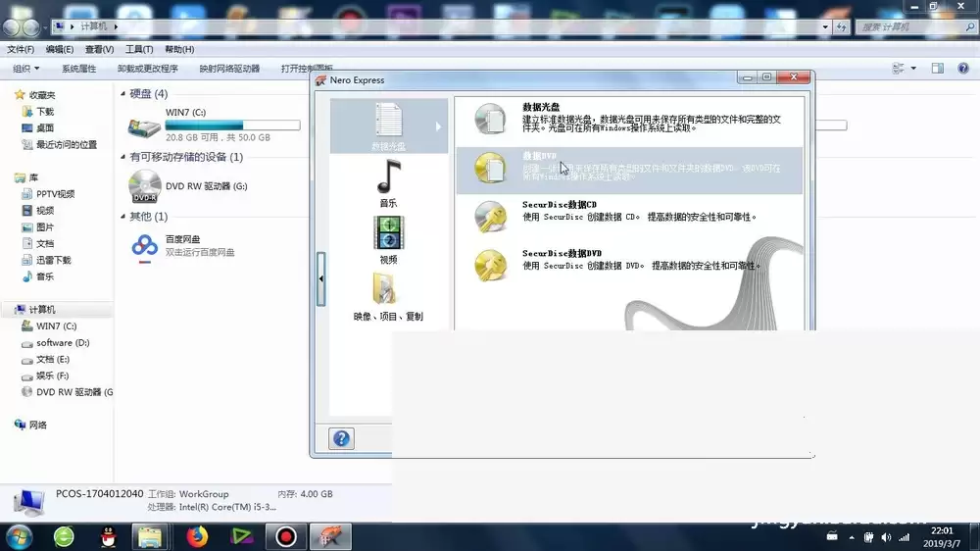
Task: Select 库 in navigation pane
Action: [x=33, y=177]
